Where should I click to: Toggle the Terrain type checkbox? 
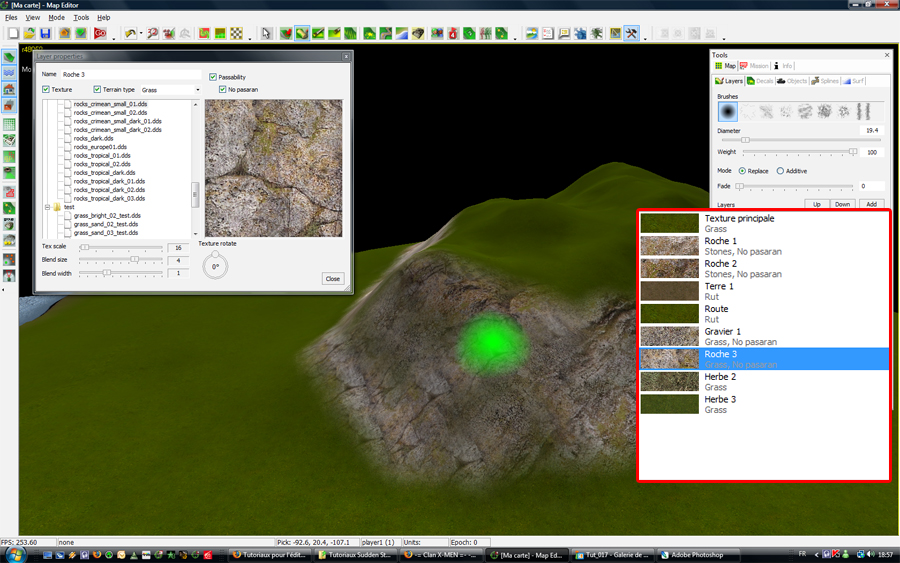point(97,90)
